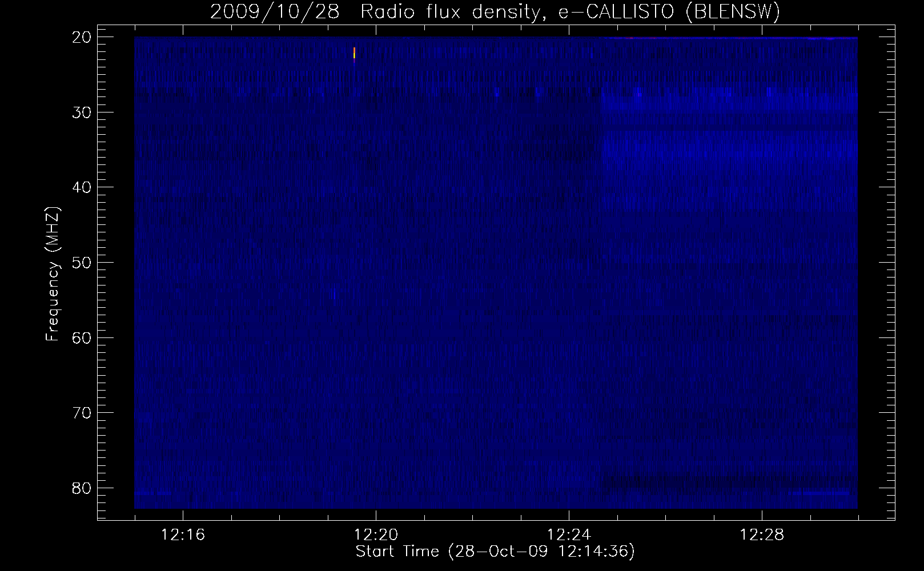Click the 12:28 time tick label
The height and width of the screenshot is (571, 924).
(x=762, y=535)
